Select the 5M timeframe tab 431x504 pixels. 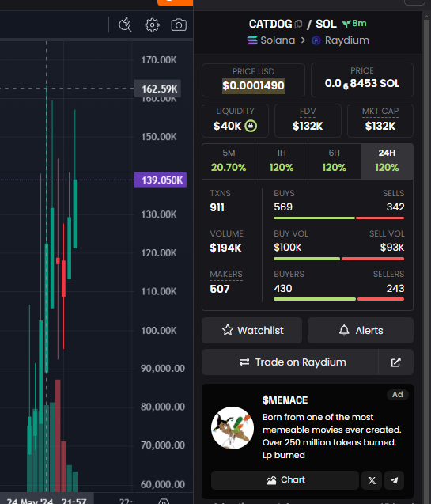[x=229, y=161]
